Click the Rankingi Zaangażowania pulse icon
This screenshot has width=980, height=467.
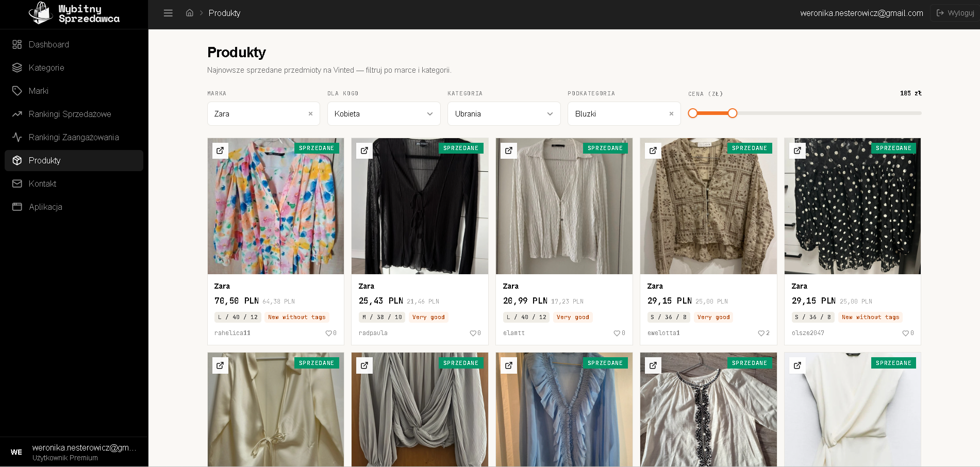[x=17, y=137]
